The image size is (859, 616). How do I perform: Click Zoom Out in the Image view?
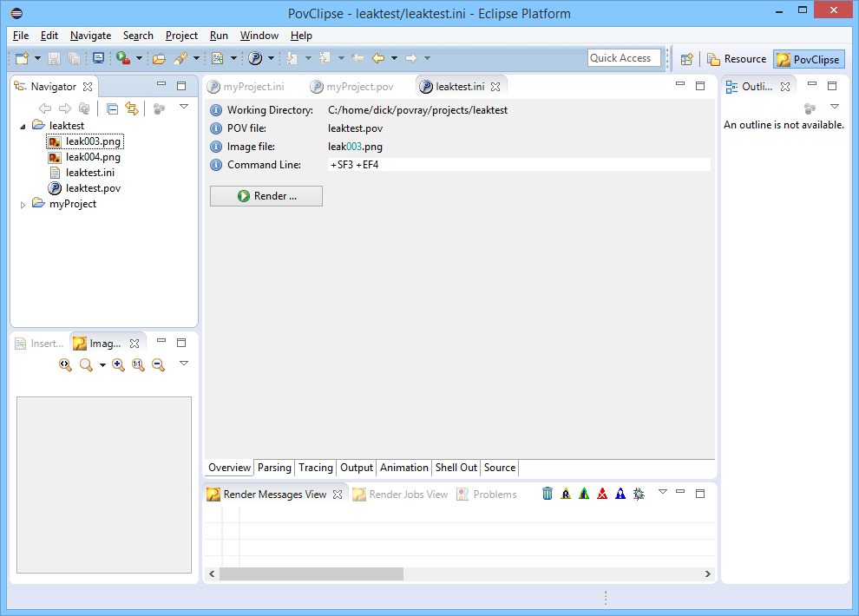pyautogui.click(x=158, y=364)
